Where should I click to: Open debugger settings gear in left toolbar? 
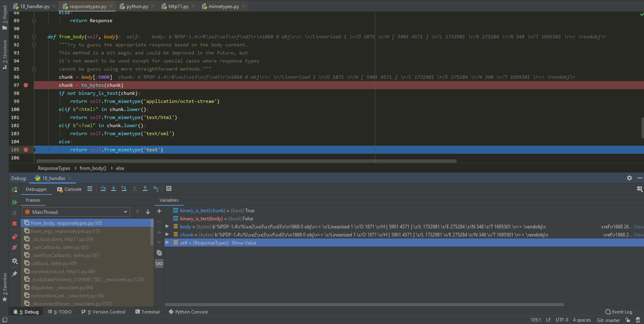tap(15, 261)
